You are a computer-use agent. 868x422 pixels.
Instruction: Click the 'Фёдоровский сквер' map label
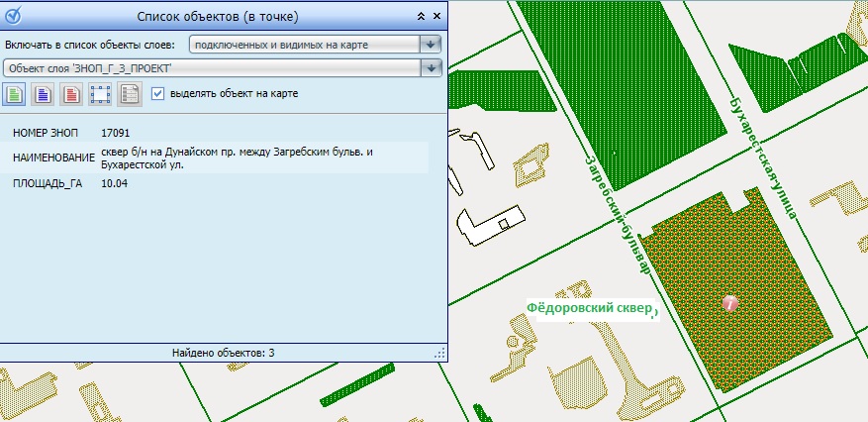click(591, 308)
